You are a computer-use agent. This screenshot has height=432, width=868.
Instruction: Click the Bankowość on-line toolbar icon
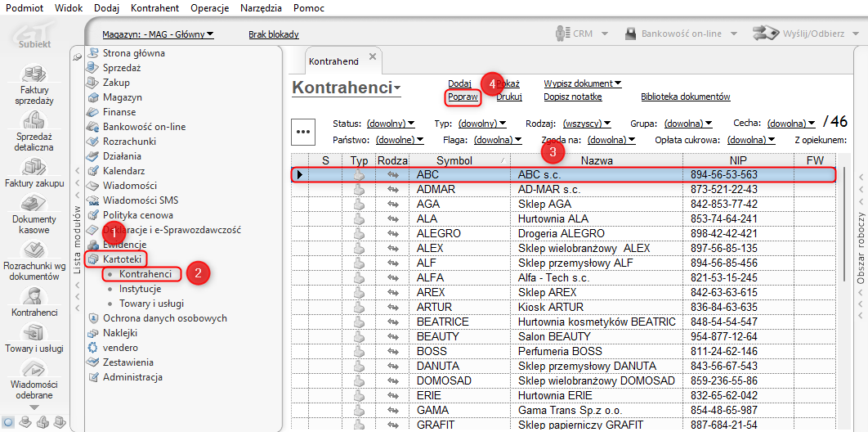(630, 34)
